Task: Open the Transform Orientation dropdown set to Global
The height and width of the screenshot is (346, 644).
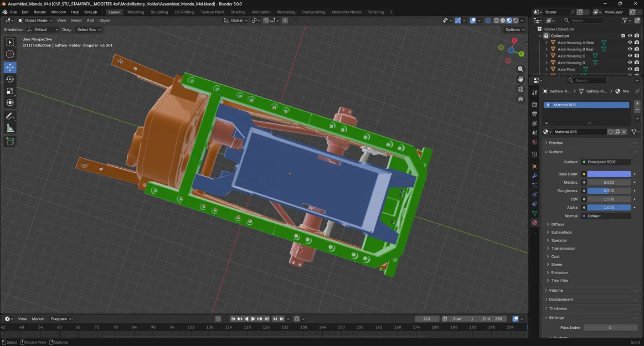Action: click(238, 20)
